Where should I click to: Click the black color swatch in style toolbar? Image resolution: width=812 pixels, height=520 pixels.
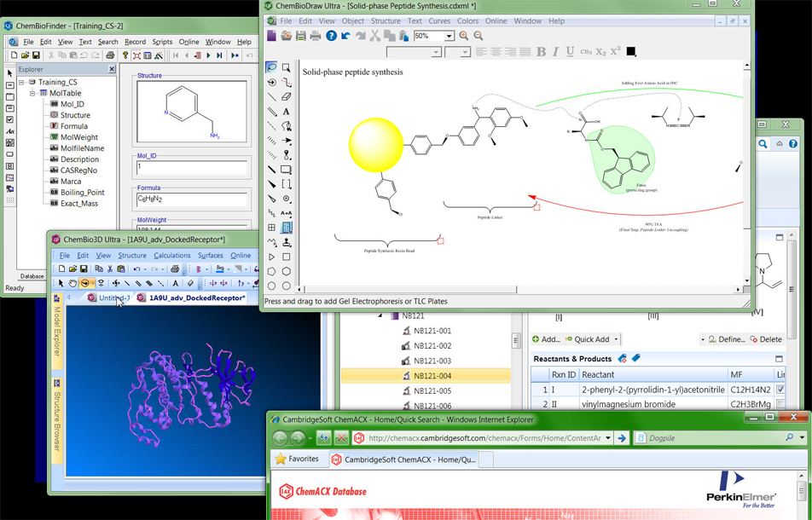click(631, 52)
